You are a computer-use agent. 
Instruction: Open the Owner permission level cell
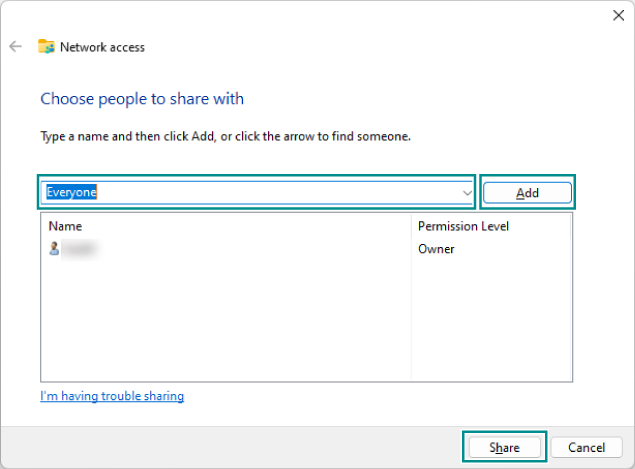436,249
